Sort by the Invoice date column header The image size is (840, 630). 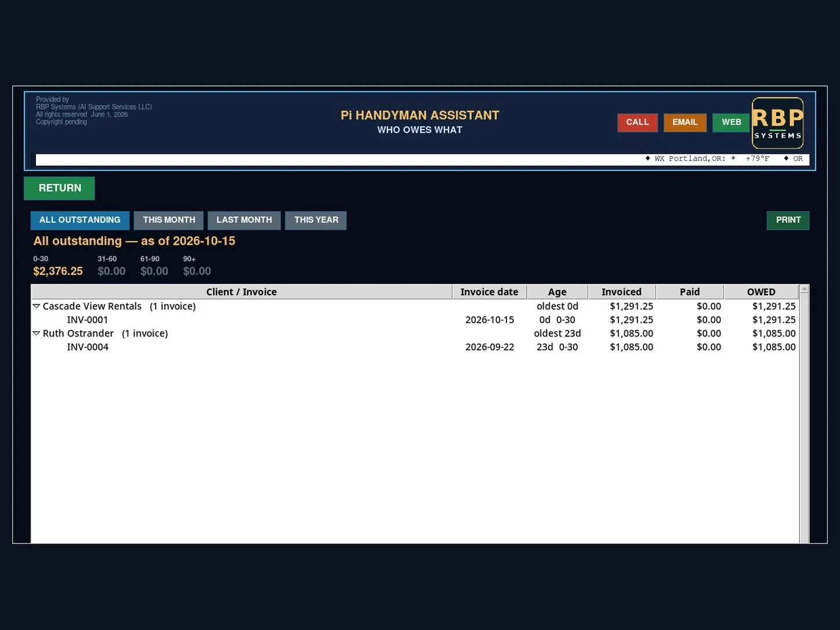tap(490, 292)
